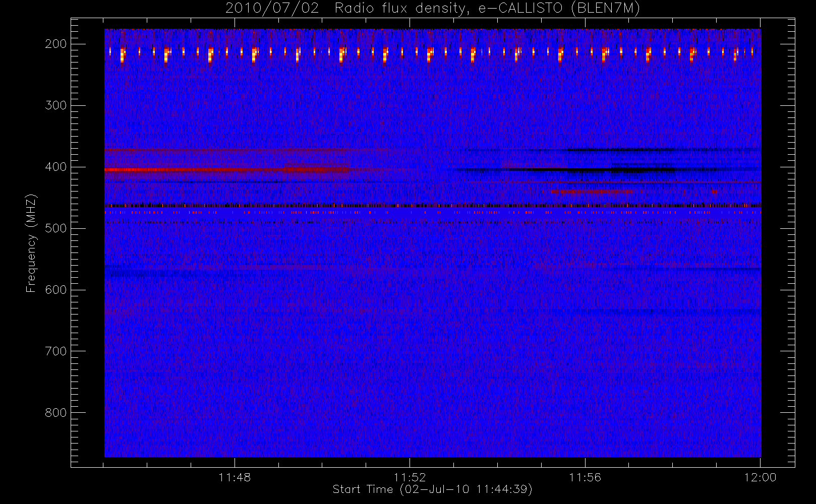Click the short red streak near 440 MHz
The height and width of the screenshot is (504, 816).
592,192
